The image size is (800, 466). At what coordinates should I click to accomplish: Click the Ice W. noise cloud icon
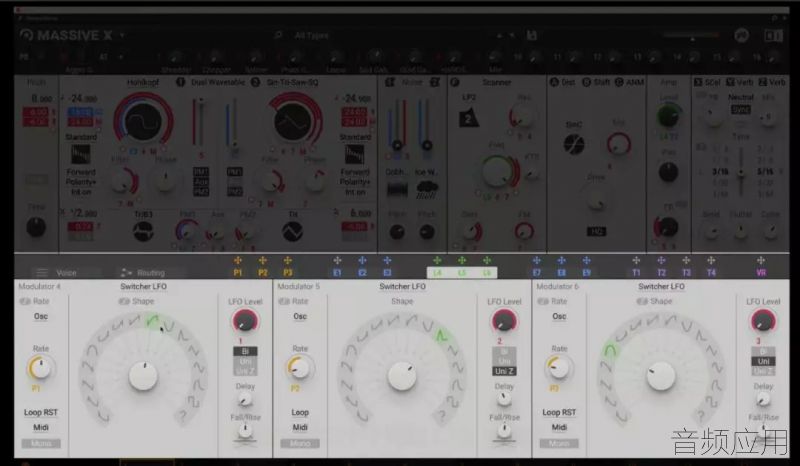(427, 190)
